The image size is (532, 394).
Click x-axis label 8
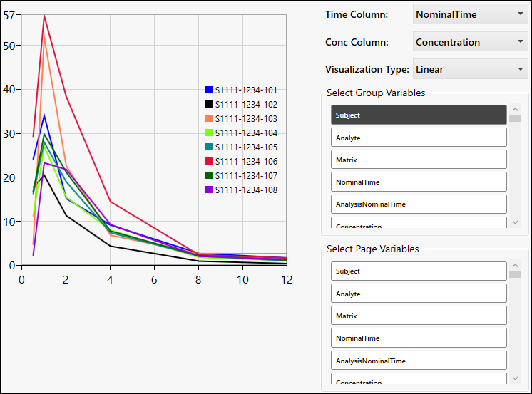click(198, 280)
